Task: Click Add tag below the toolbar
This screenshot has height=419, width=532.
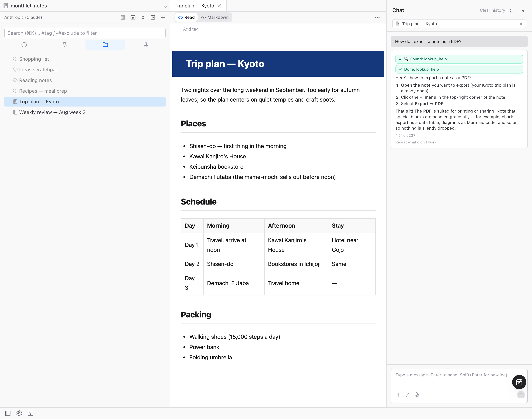Action: click(x=189, y=29)
